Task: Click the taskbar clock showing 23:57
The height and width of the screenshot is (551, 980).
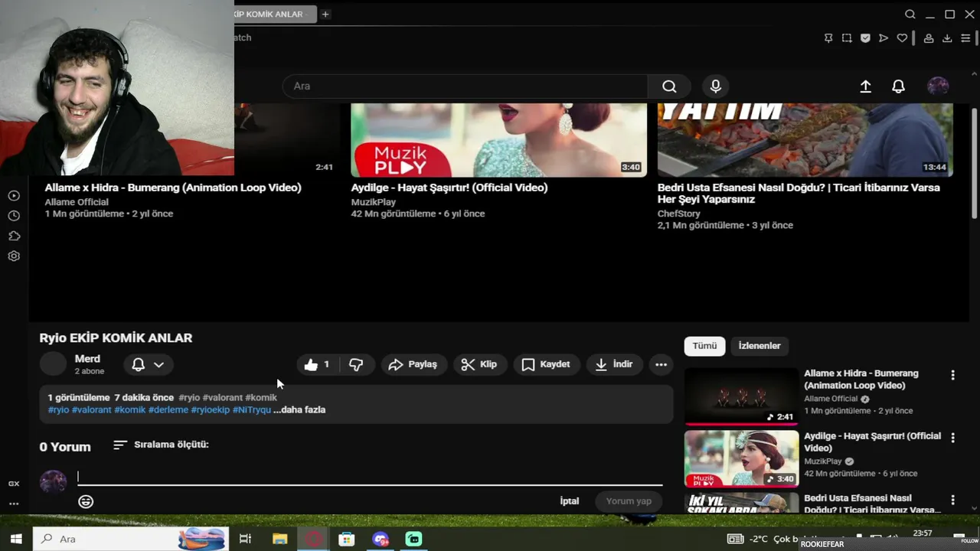Action: pyautogui.click(x=923, y=533)
